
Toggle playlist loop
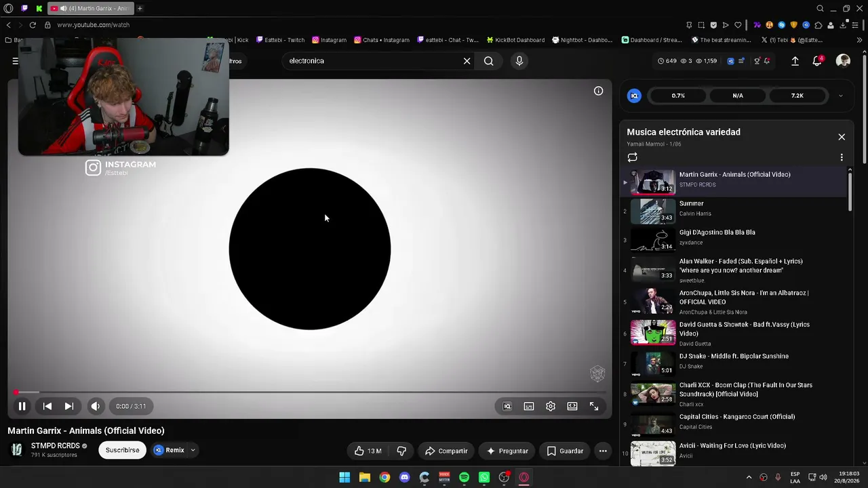tap(632, 157)
